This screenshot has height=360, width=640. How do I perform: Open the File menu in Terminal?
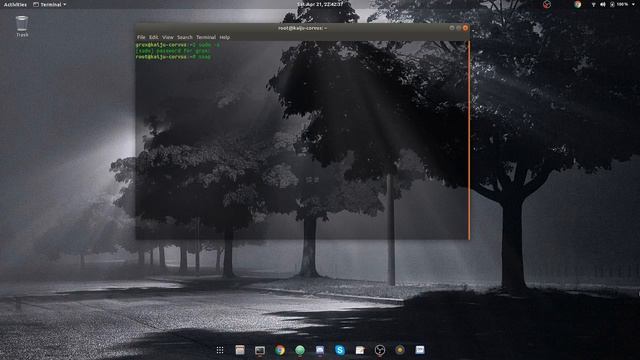coord(141,37)
